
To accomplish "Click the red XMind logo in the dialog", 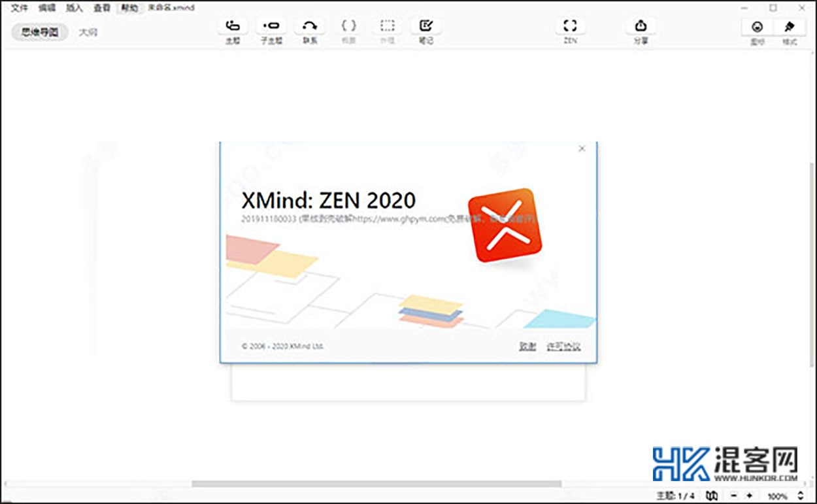I will click(x=505, y=226).
